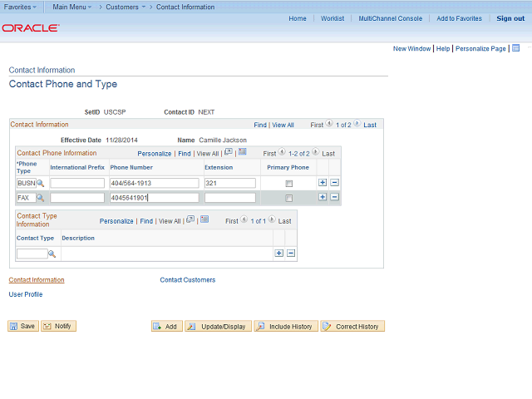The image size is (532, 399).
Task: Show next row in Contact Type Information
Action: tap(272, 219)
